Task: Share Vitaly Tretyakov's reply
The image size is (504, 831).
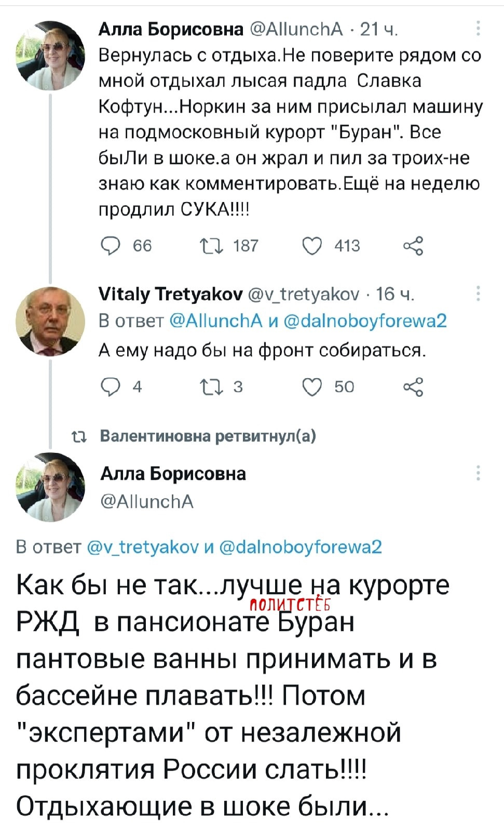Action: pyautogui.click(x=413, y=387)
